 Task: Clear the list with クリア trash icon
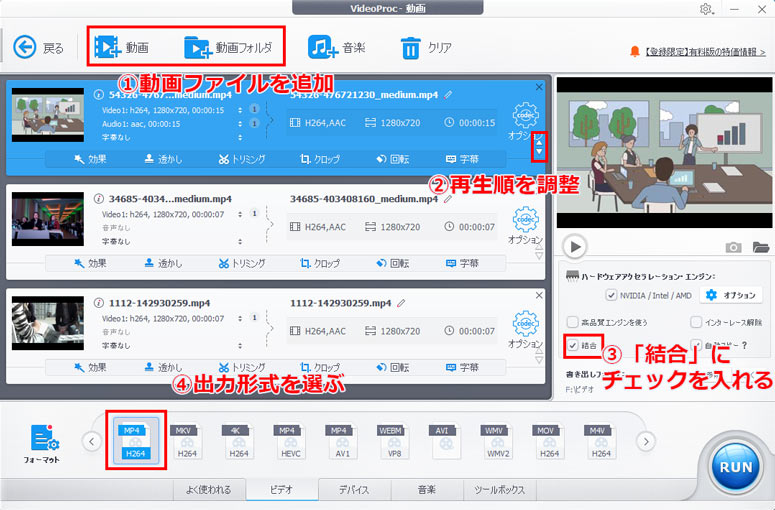tap(426, 47)
